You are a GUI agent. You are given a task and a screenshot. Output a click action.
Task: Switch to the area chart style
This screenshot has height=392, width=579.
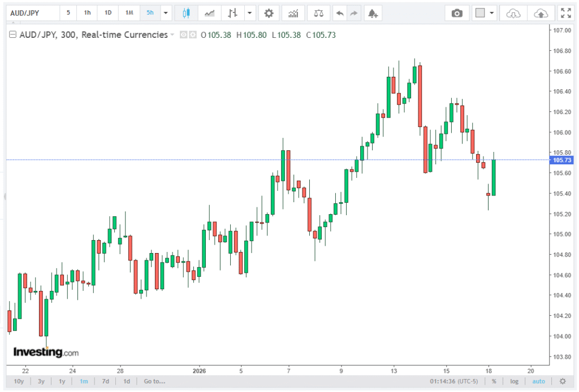[x=209, y=13]
